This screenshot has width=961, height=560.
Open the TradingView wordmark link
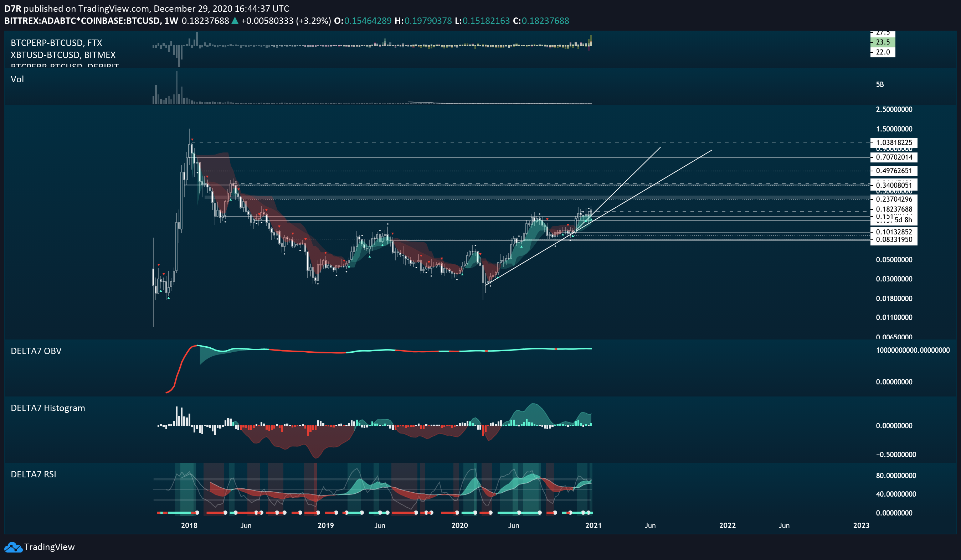tap(49, 547)
